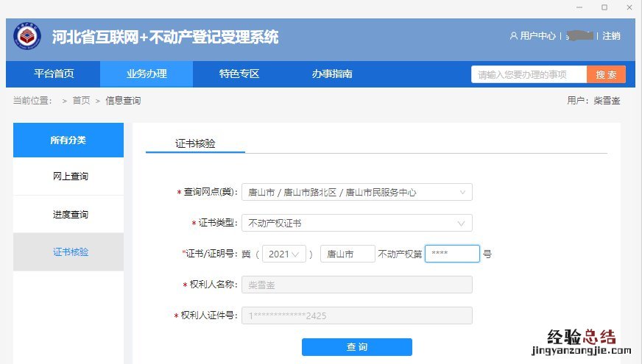Image resolution: width=642 pixels, height=364 pixels.
Task: Open the 2021 year dropdown
Action: pyautogui.click(x=283, y=254)
